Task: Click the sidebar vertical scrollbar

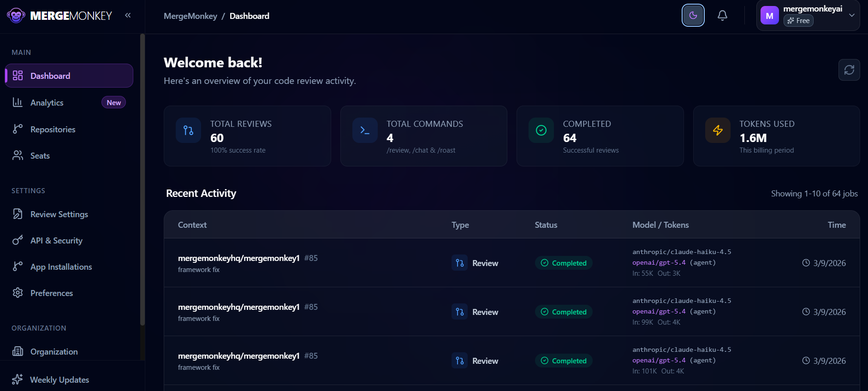Action: (143, 180)
